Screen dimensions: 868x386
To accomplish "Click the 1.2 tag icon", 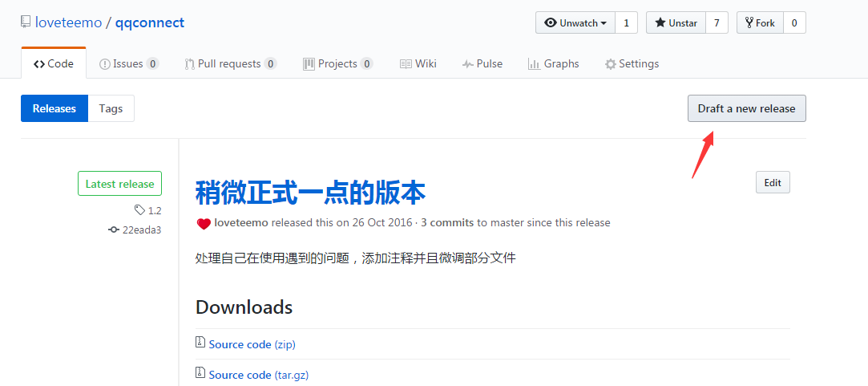I will 140,210.
